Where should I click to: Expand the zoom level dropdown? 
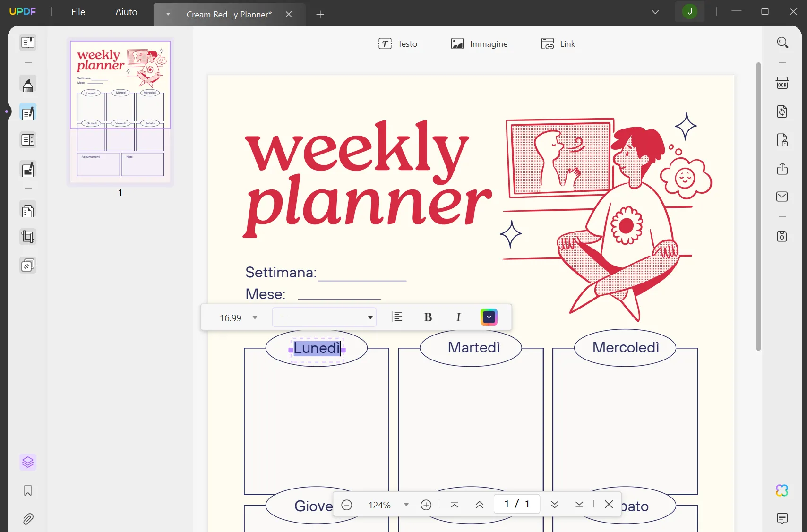click(406, 505)
